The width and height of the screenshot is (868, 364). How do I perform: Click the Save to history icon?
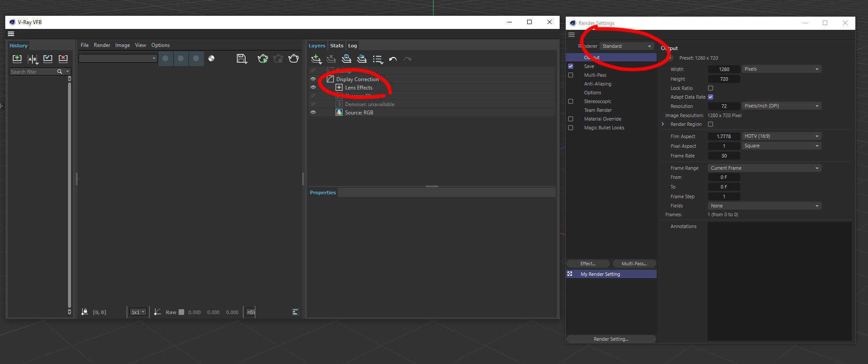pyautogui.click(x=17, y=58)
